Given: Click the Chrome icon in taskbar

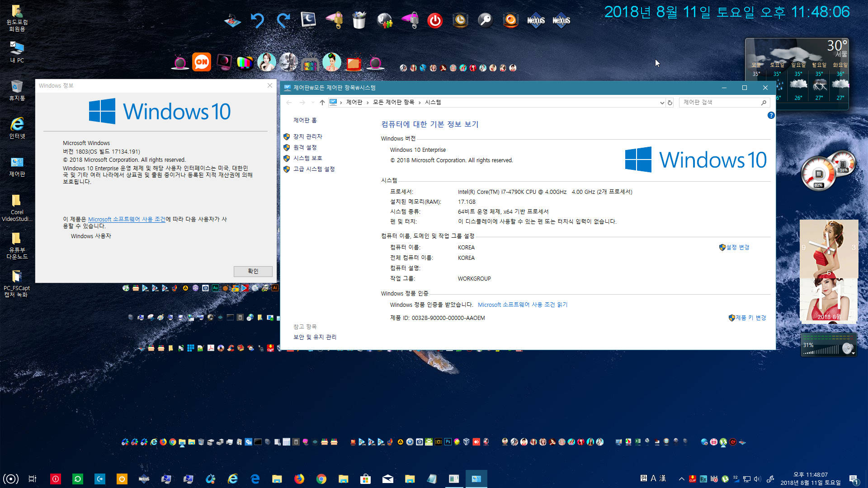Looking at the screenshot, I should (x=321, y=479).
